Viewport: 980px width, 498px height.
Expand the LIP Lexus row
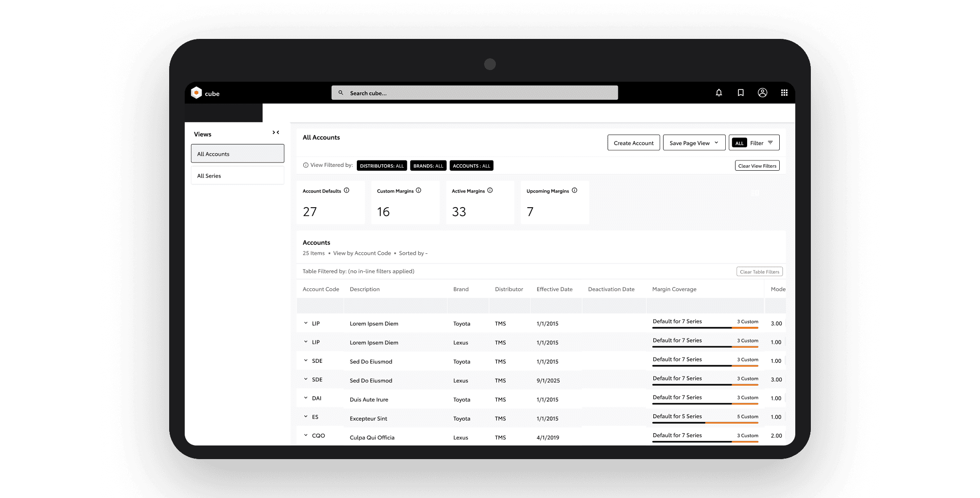tap(306, 342)
